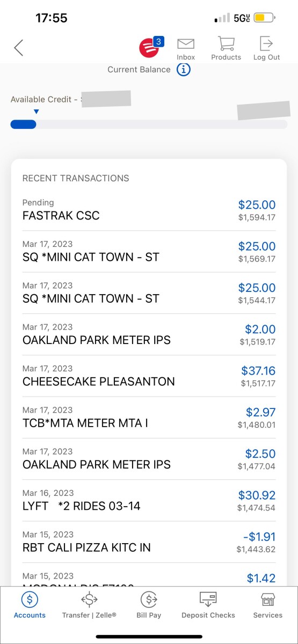Tap the Log Out icon

click(266, 44)
